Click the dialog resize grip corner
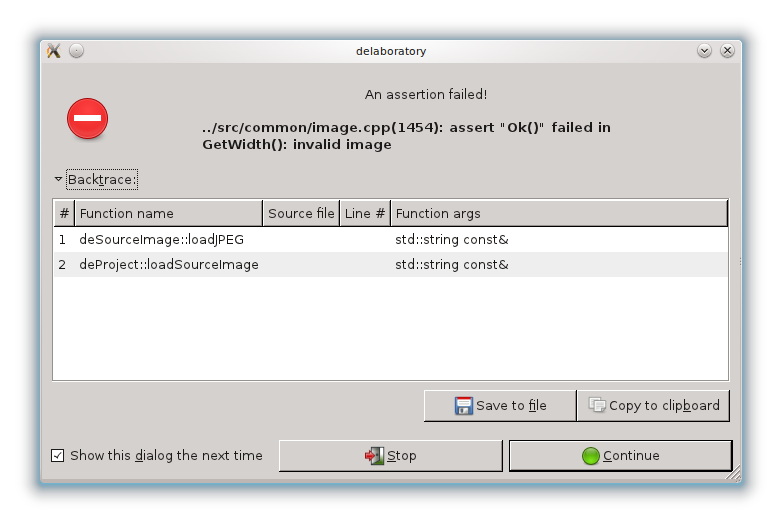Viewport: 782px width, 523px height. click(733, 473)
